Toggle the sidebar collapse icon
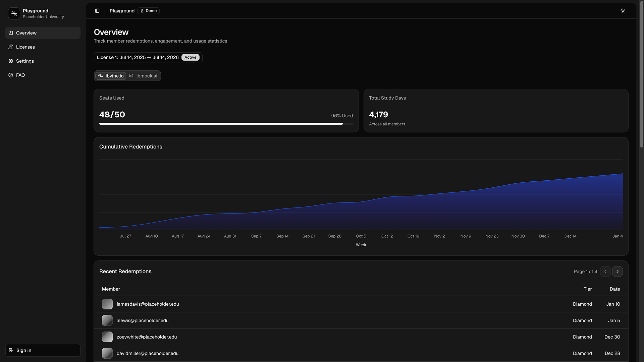This screenshot has width=644, height=362. 97,11
